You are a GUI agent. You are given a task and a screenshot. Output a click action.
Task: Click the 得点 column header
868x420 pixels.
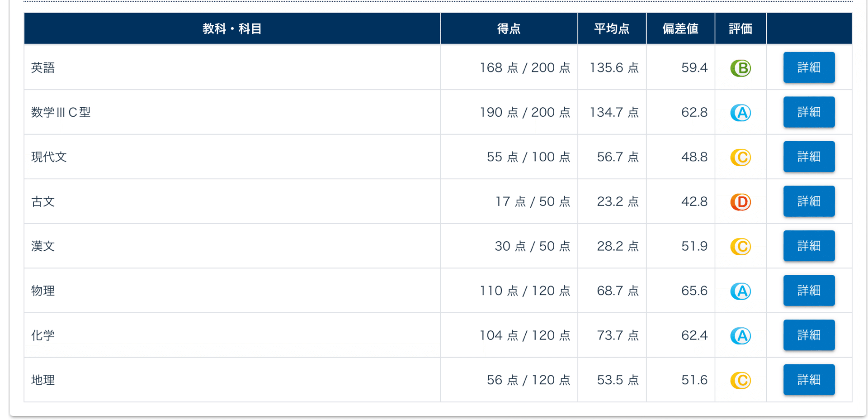[x=509, y=29]
